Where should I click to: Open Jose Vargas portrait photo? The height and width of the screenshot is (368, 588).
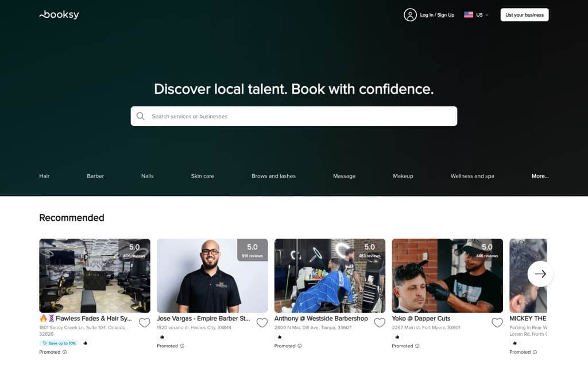(212, 275)
